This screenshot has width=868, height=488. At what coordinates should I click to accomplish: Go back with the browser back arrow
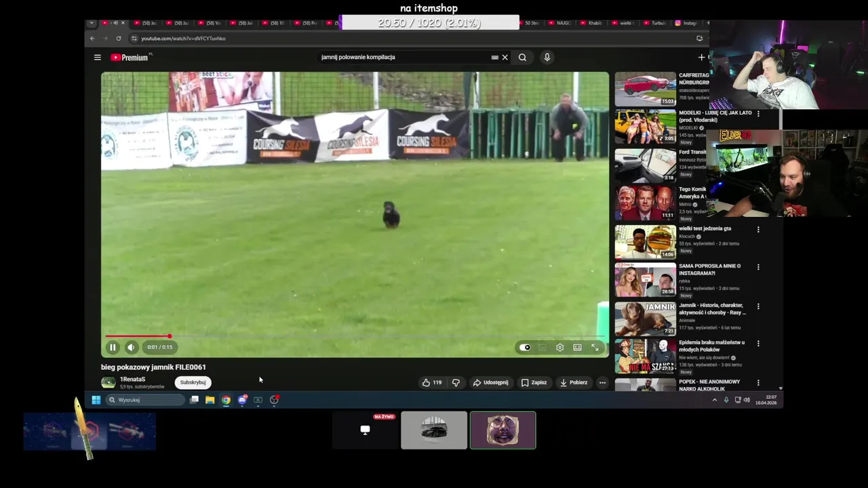click(93, 39)
